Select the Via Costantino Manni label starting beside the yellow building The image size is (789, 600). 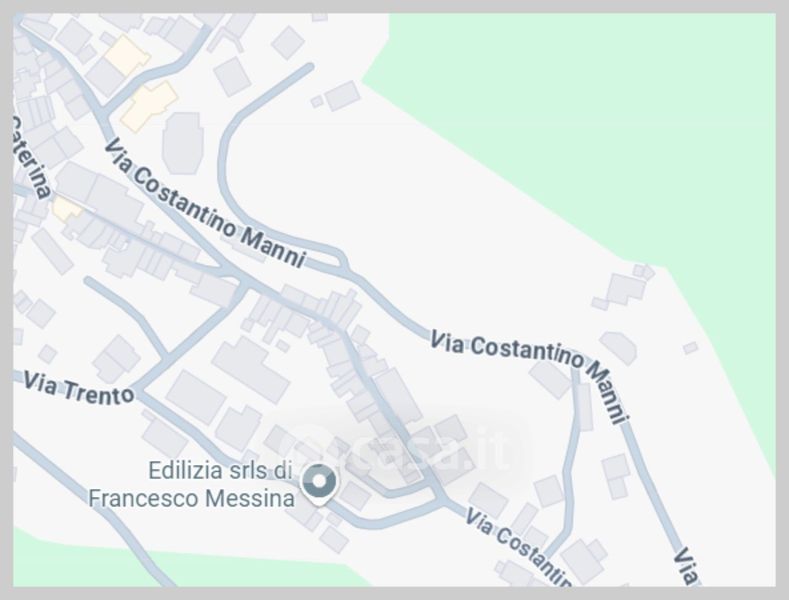[205, 204]
